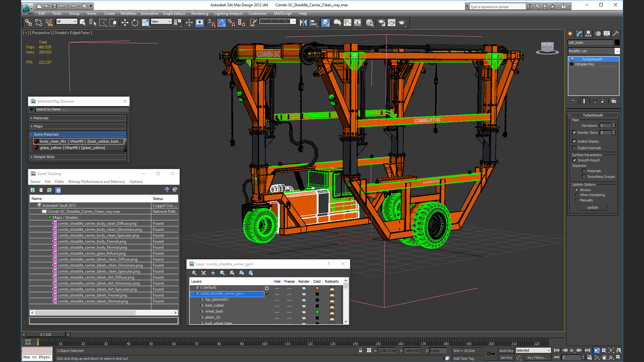Open reference coordinate View dropdown
Screen dimensions: 644x362
tap(161, 21)
